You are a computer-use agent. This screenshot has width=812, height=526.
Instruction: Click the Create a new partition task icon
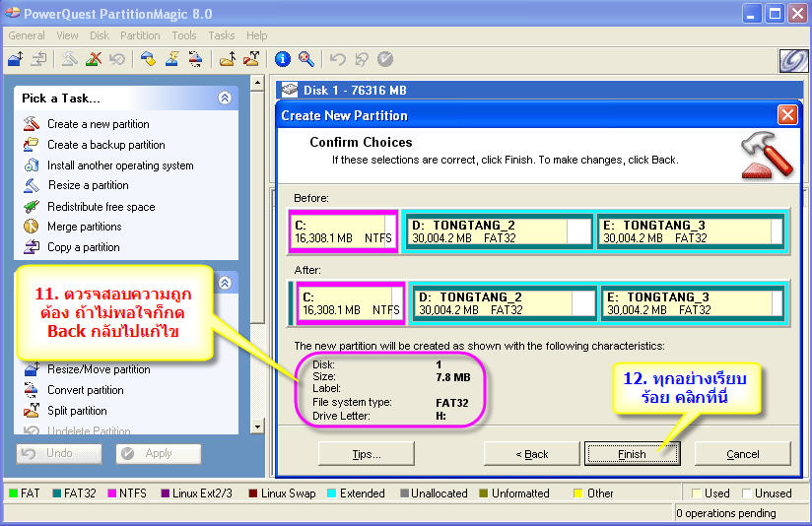[32, 124]
